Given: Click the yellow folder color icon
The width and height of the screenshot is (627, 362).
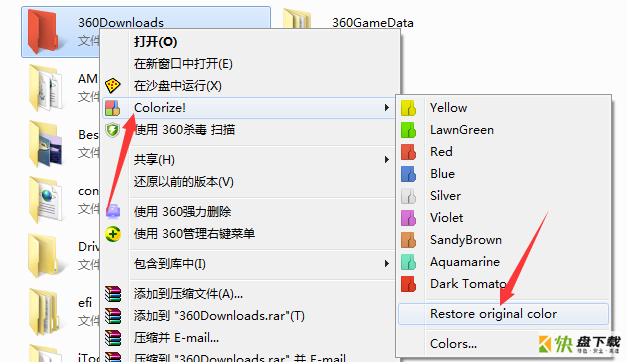Looking at the screenshot, I should [x=409, y=108].
